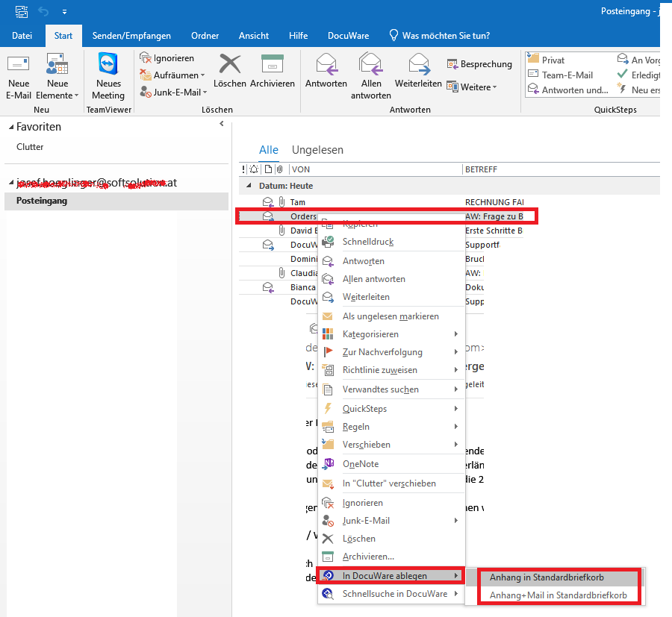The image size is (672, 617).
Task: Choose OneNote in context menu
Action: tap(391, 464)
